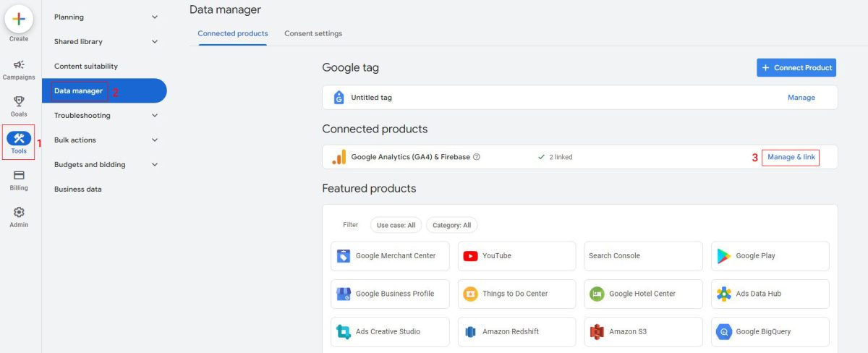Viewport: 868px width, 353px height.
Task: Open the Category: All filter
Action: click(451, 225)
